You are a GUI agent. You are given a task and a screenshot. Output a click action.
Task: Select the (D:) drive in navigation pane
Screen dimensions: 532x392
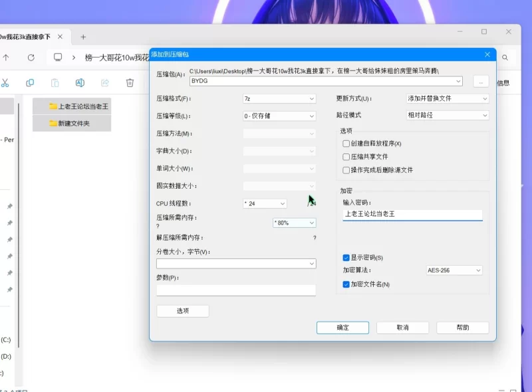[x=6, y=356]
